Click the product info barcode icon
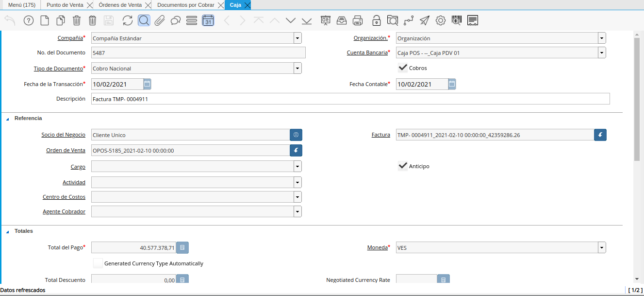Viewport: 644px width, 296px height. coord(457,20)
